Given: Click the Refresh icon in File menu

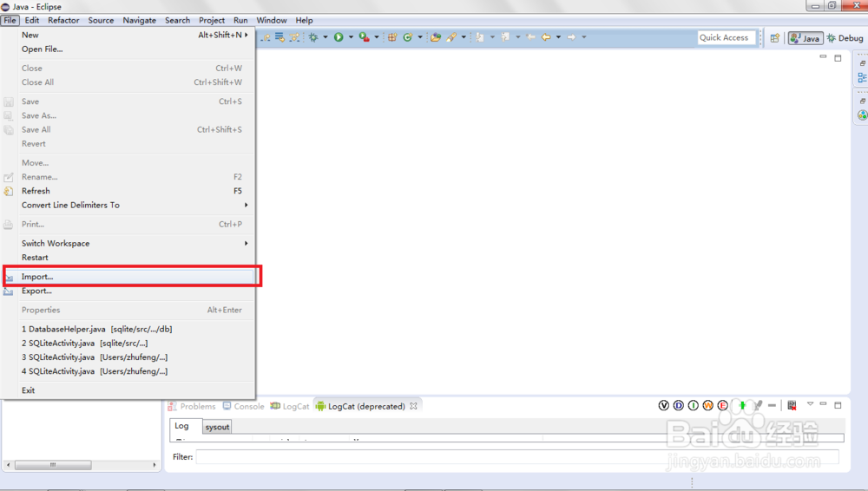Looking at the screenshot, I should 9,191.
